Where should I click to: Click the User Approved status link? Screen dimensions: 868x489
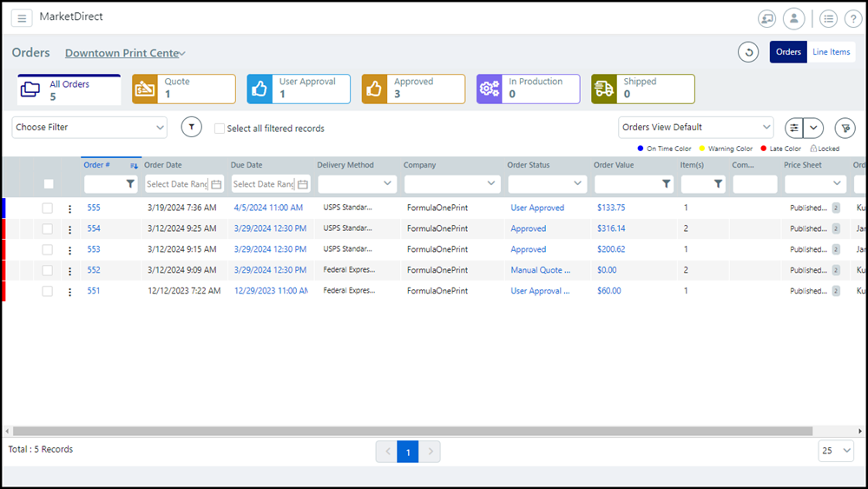coord(537,208)
